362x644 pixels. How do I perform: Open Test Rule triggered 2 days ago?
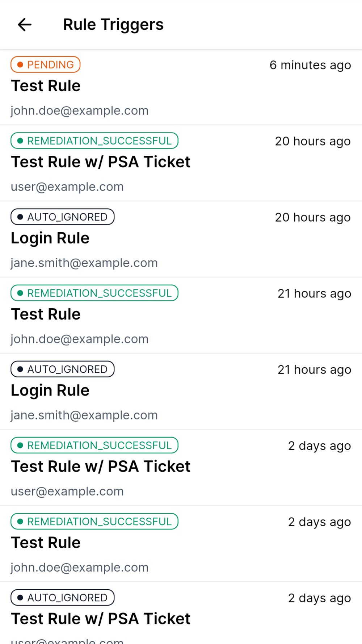point(181,544)
